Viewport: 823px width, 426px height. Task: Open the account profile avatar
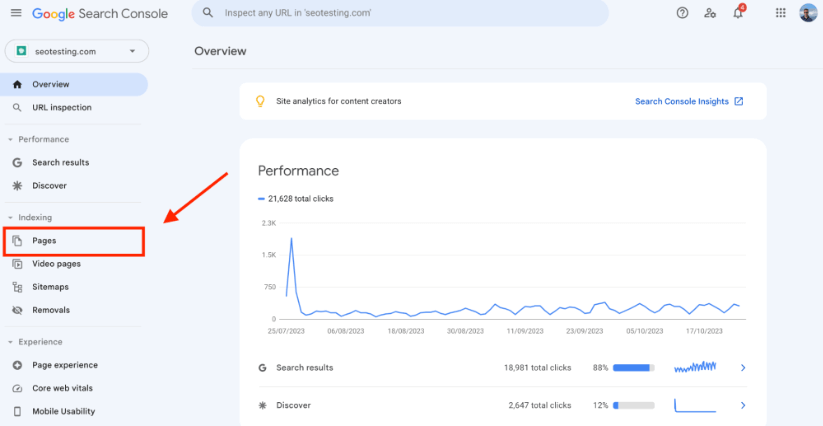click(x=808, y=13)
